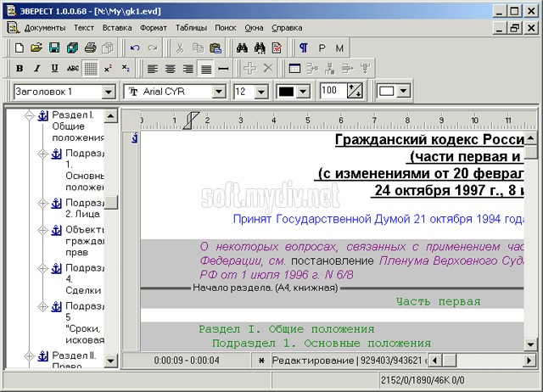The image size is (543, 392).
Task: Open the Заголовок 1 style dropdown
Action: coord(109,92)
